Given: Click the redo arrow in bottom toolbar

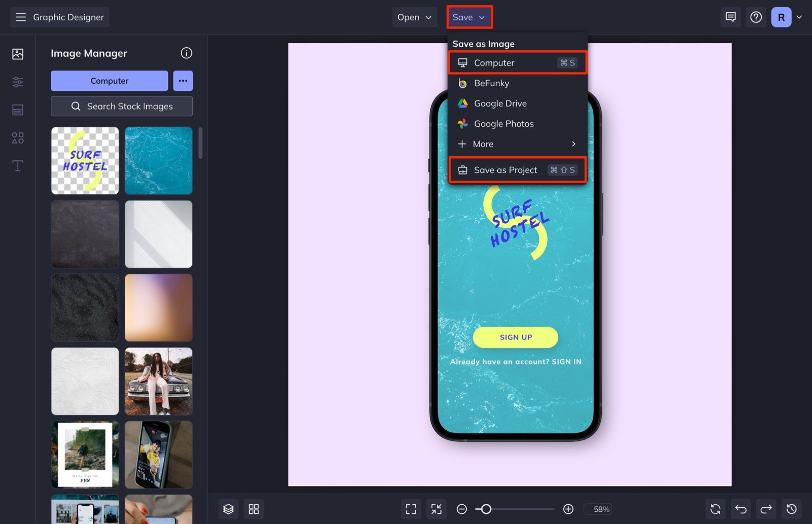Looking at the screenshot, I should (766, 509).
